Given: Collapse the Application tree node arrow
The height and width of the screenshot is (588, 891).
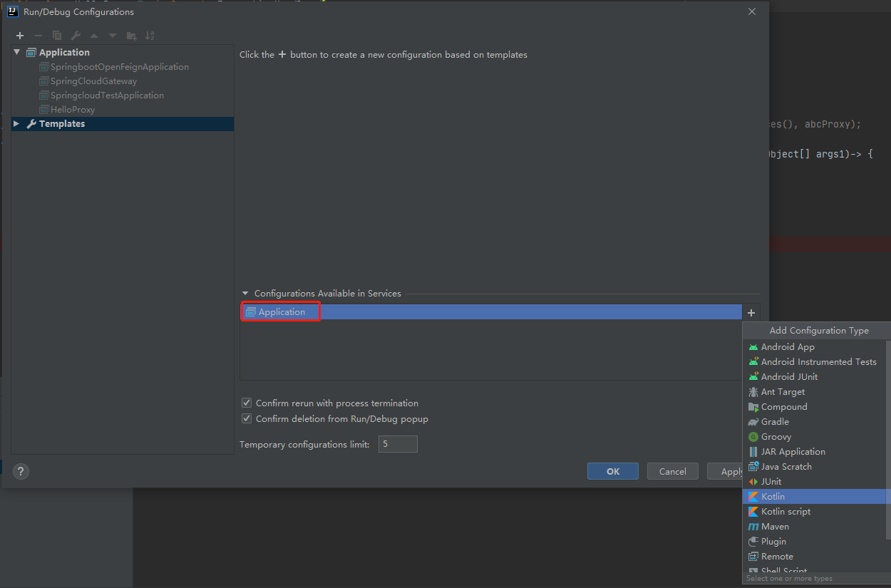Looking at the screenshot, I should tap(17, 52).
